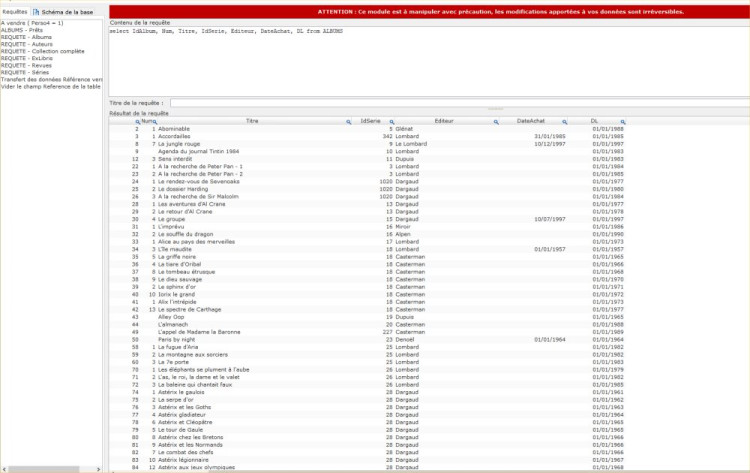This screenshot has height=473, width=750.
Task: Click 'A la recherche de Peter Pan - 2'
Action: click(x=200, y=174)
